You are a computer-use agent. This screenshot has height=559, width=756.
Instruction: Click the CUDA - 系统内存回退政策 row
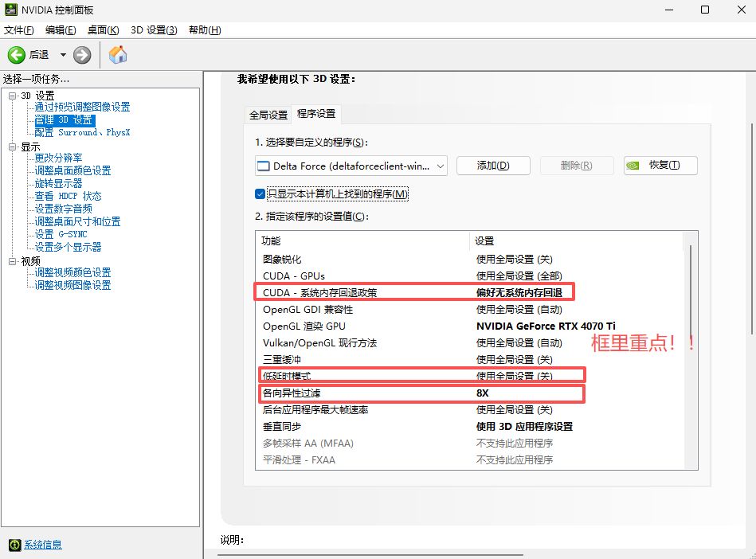470,292
